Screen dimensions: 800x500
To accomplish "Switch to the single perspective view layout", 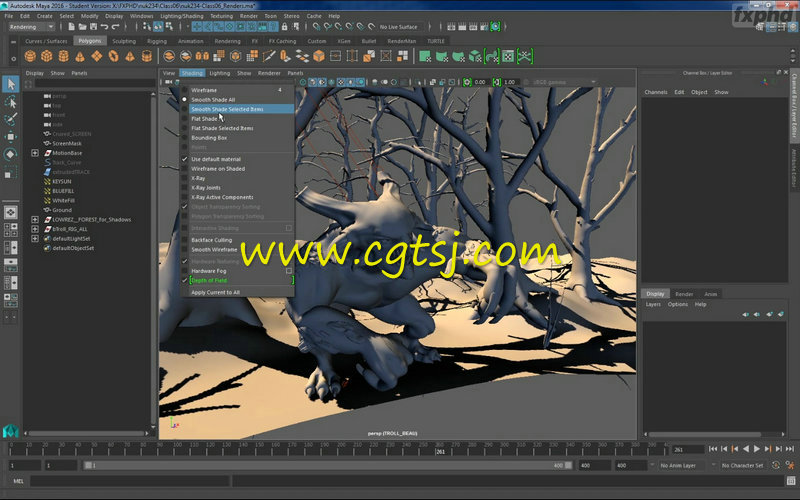I will pyautogui.click(x=11, y=212).
